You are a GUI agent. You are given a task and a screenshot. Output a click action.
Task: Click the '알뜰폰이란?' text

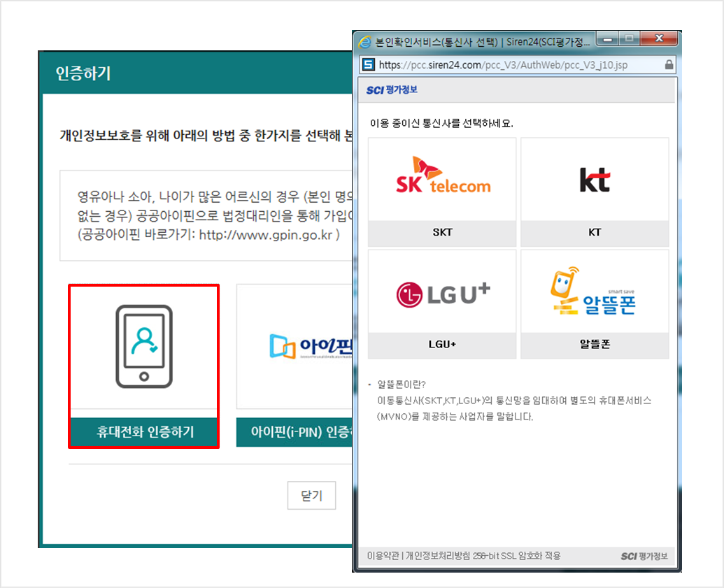(402, 385)
